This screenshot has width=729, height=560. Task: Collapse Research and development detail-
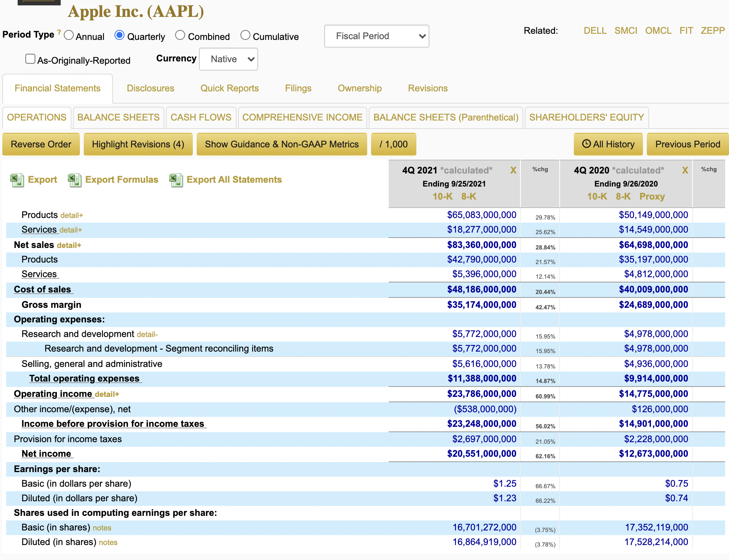(147, 334)
